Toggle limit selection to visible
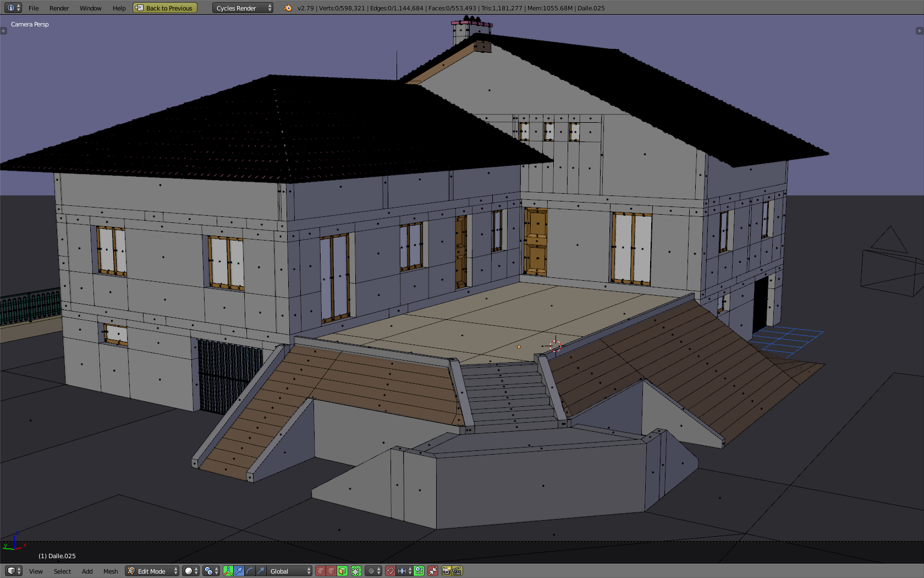924x578 pixels. click(356, 571)
